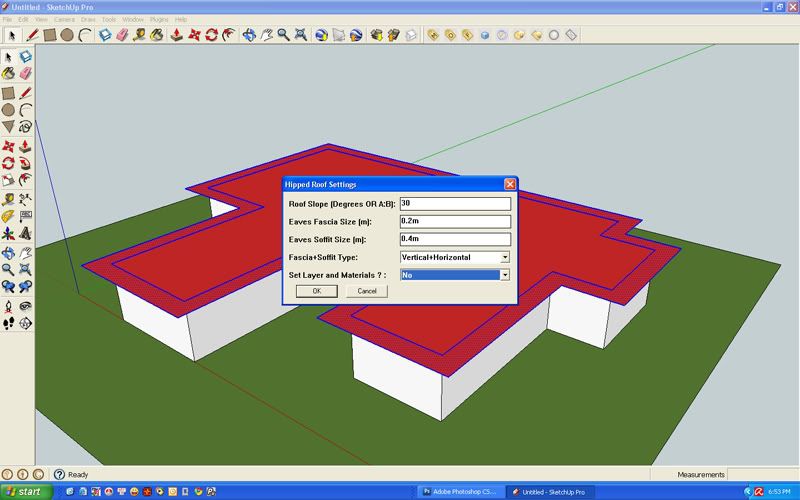Choose the Axes tool

[x=8, y=234]
